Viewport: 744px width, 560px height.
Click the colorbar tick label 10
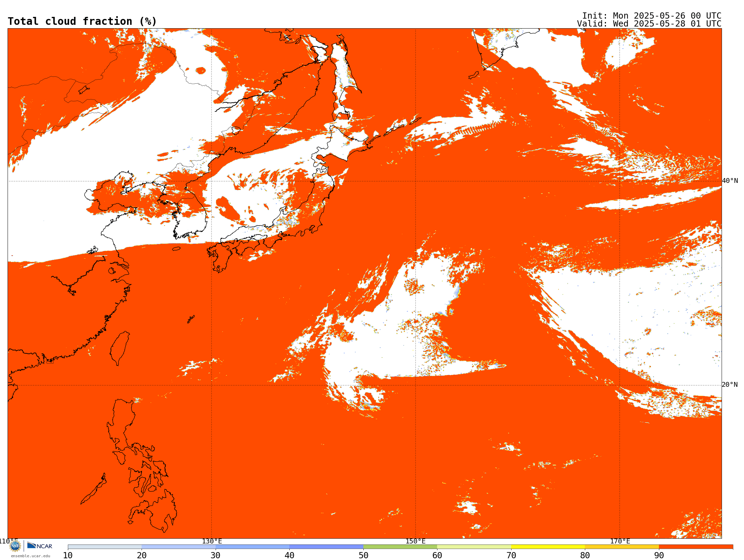pyautogui.click(x=68, y=556)
